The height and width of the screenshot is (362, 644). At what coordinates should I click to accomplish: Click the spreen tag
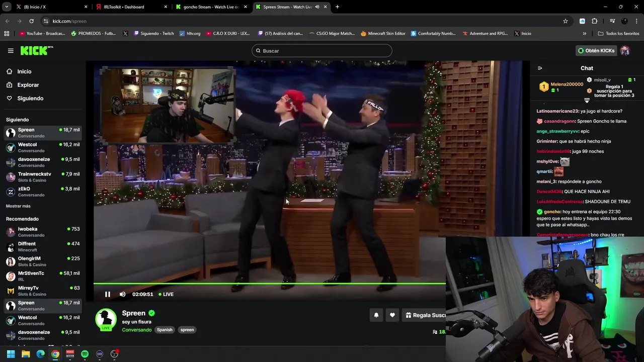[187, 330]
